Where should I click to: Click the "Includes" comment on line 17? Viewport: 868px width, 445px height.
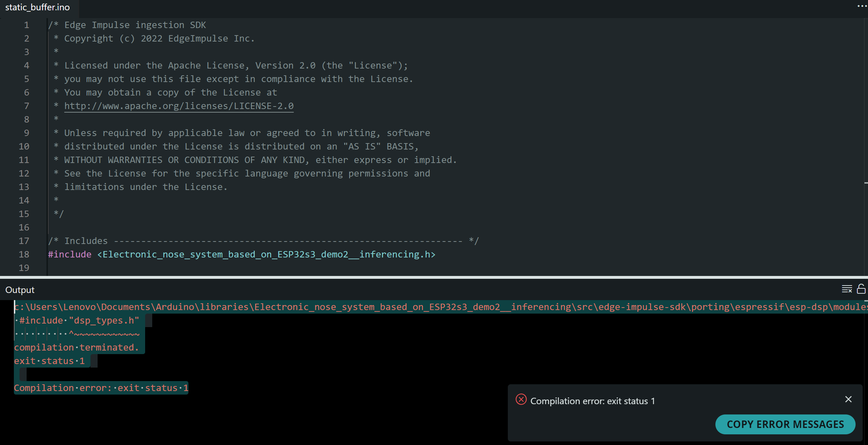pos(86,241)
